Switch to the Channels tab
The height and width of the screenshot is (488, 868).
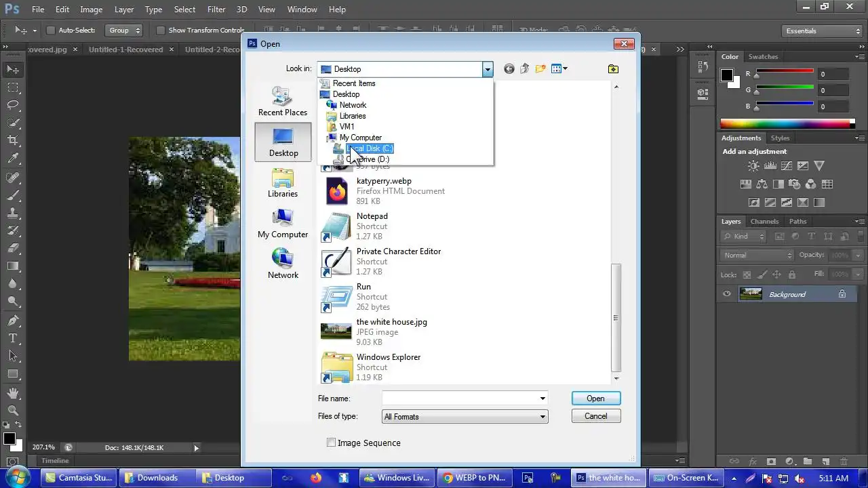pos(764,222)
